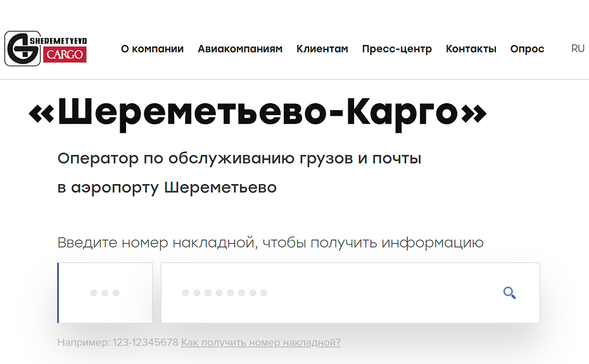The image size is (589, 364).
Task: Open the Контакты page
Action: pyautogui.click(x=471, y=49)
